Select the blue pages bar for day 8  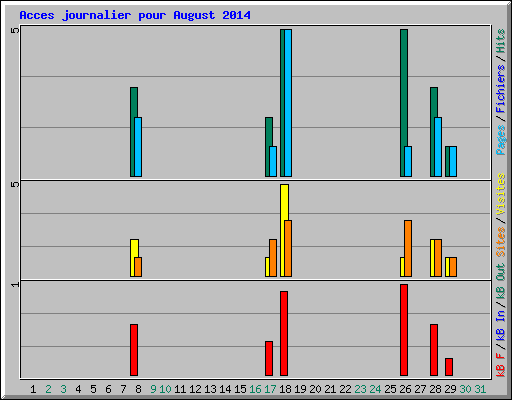pos(138,147)
